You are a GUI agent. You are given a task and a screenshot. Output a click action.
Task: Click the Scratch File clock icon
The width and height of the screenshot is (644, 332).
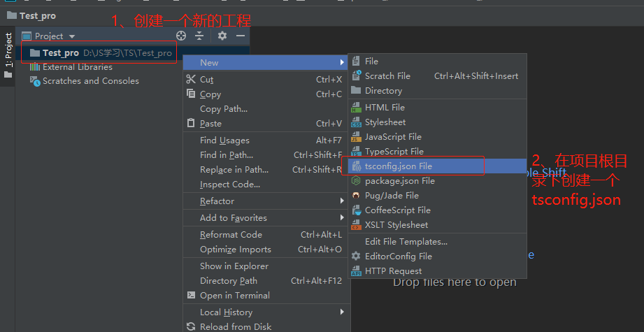(x=356, y=75)
